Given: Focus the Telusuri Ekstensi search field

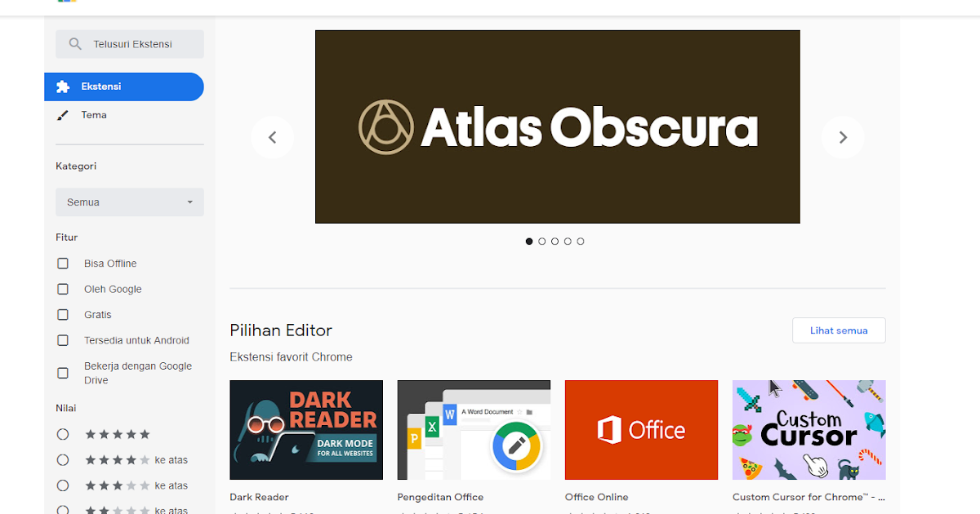Looking at the screenshot, I should click(x=130, y=44).
